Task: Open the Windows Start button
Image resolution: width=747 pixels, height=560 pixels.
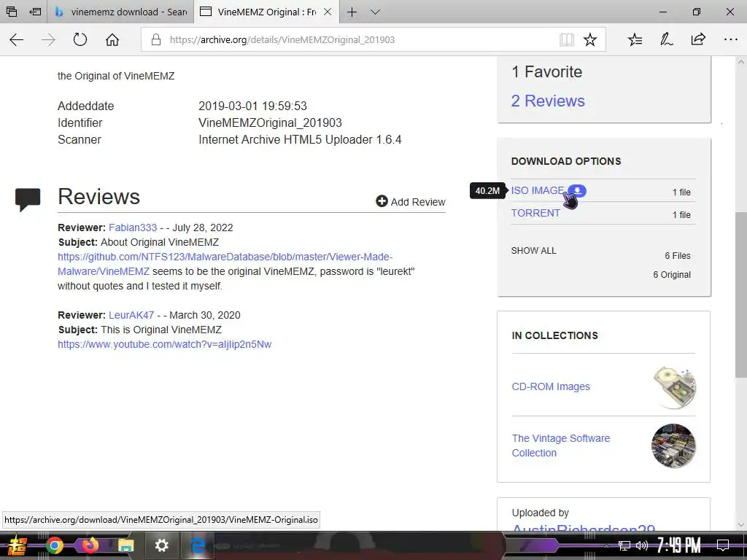Action: pyautogui.click(x=16, y=545)
